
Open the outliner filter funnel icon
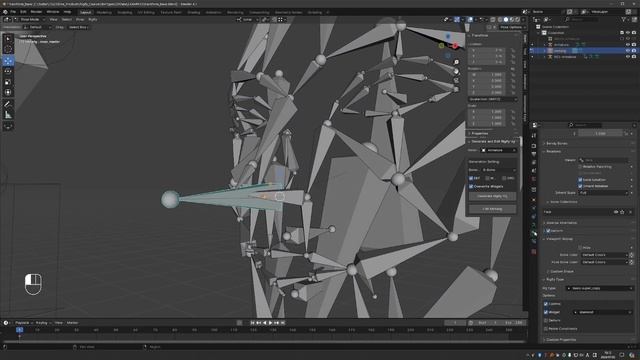[x=624, y=19]
